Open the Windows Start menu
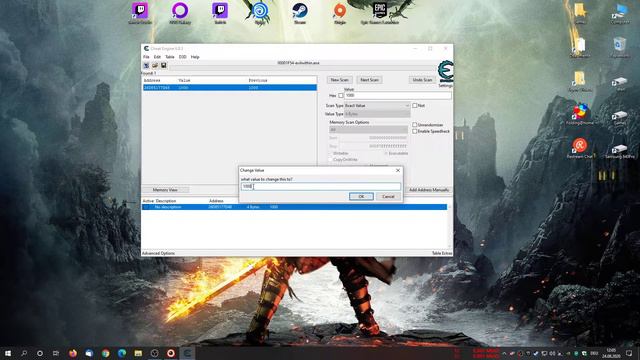 coord(8,353)
